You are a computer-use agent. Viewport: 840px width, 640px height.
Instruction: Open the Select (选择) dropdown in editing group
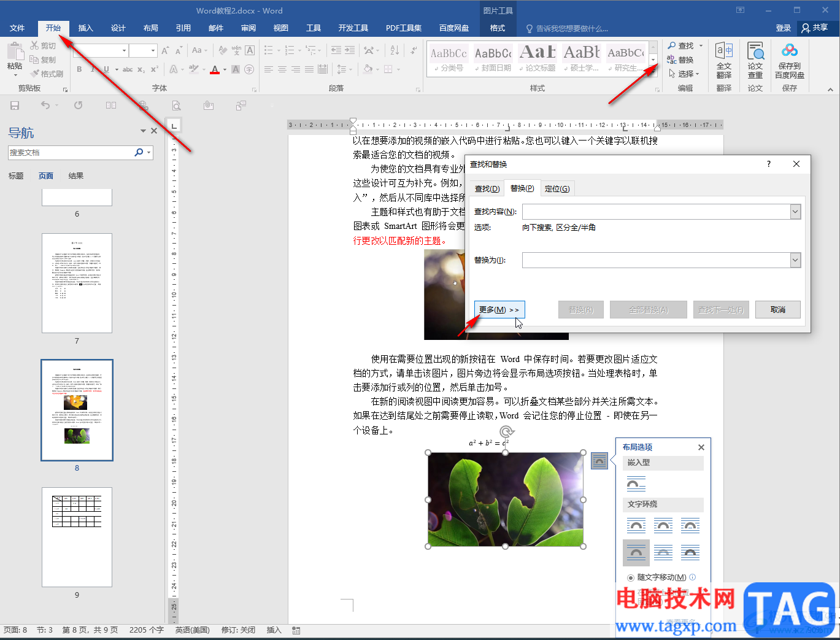[685, 74]
